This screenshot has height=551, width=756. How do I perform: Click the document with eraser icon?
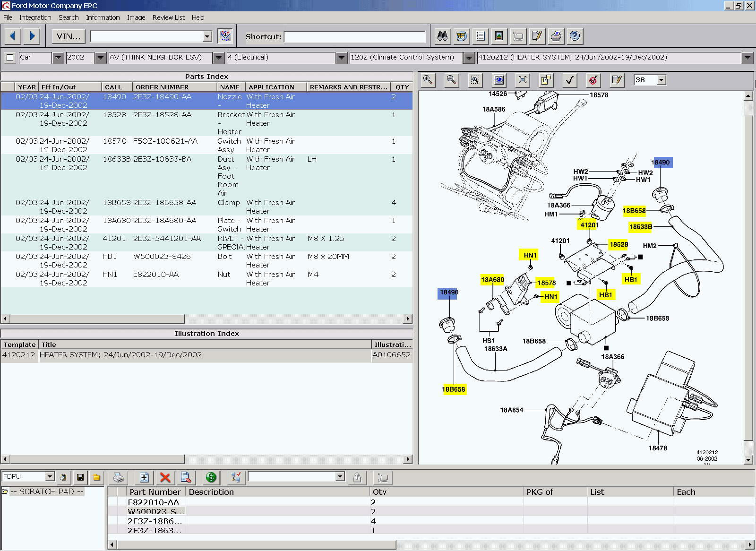tap(186, 478)
